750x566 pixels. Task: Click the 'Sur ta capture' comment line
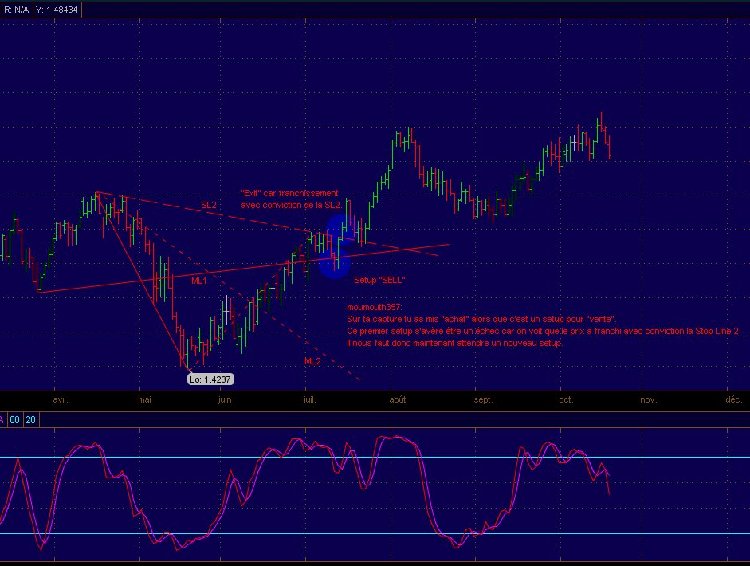[x=482, y=319]
